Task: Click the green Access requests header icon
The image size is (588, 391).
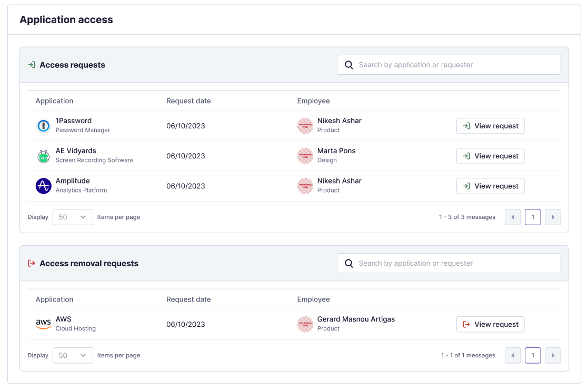Action: 32,65
